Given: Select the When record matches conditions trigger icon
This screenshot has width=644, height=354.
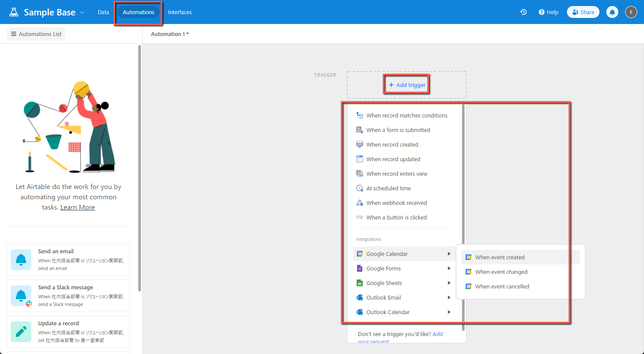Looking at the screenshot, I should [x=360, y=115].
